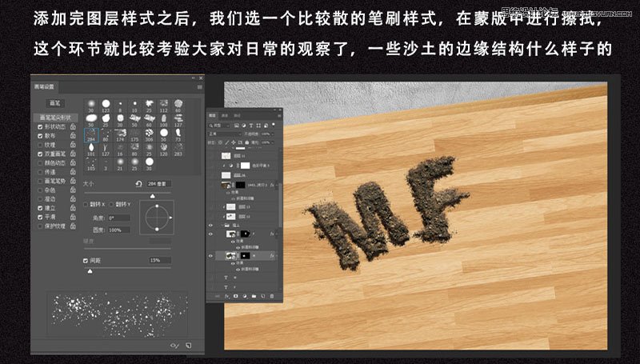640x364 pixels.
Task: Add a layer mask from Layers footer
Action: (235, 296)
